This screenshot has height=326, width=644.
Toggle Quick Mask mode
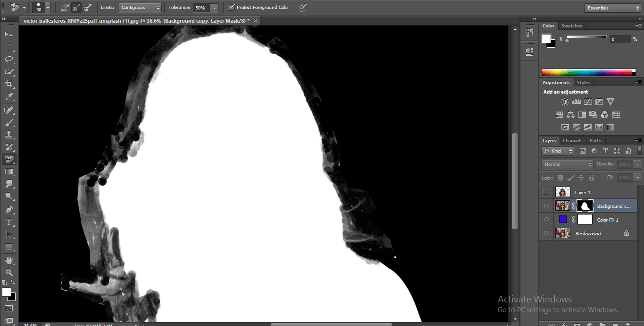[9, 308]
